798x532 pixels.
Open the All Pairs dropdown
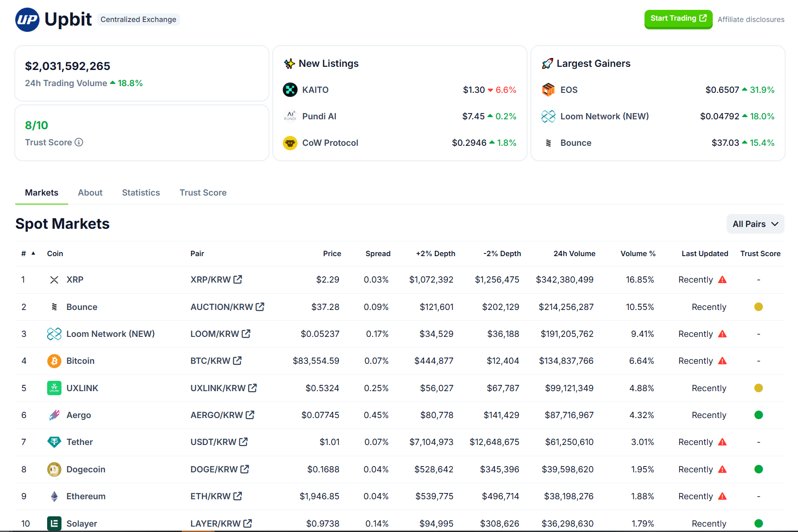[x=755, y=224]
